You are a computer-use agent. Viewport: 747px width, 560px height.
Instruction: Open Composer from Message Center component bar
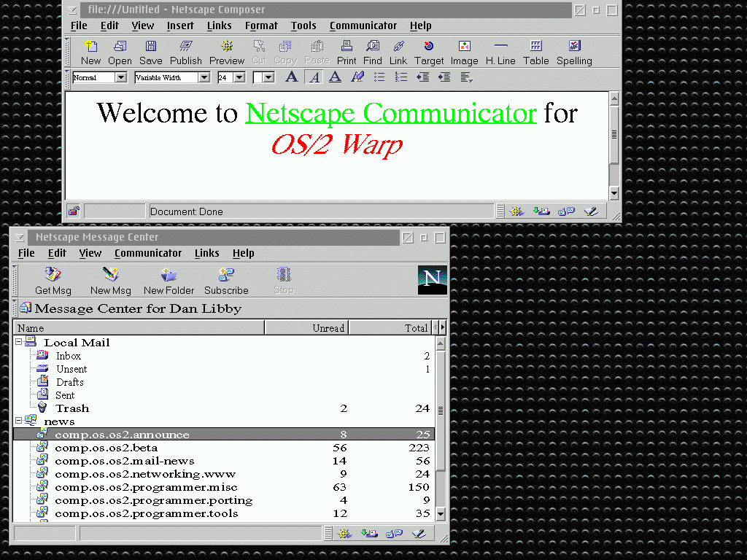(419, 533)
